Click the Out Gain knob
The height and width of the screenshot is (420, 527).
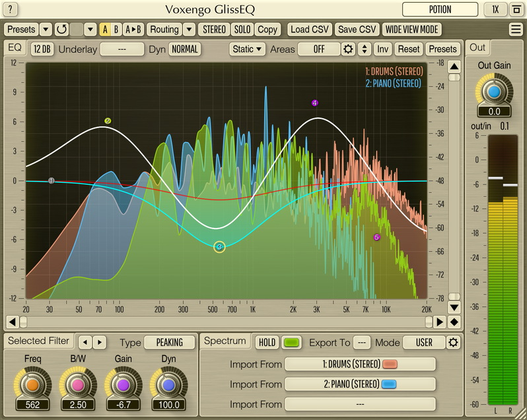(494, 91)
